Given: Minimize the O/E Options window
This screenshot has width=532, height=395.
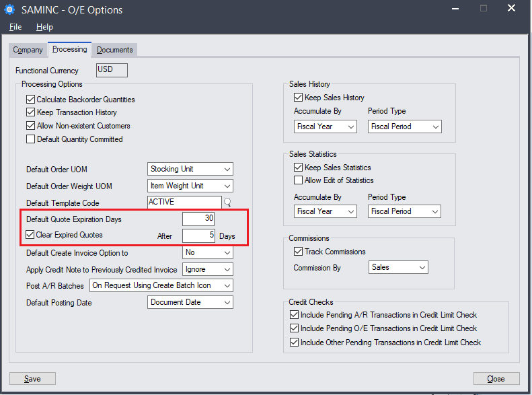Looking at the screenshot, I should click(x=455, y=9).
